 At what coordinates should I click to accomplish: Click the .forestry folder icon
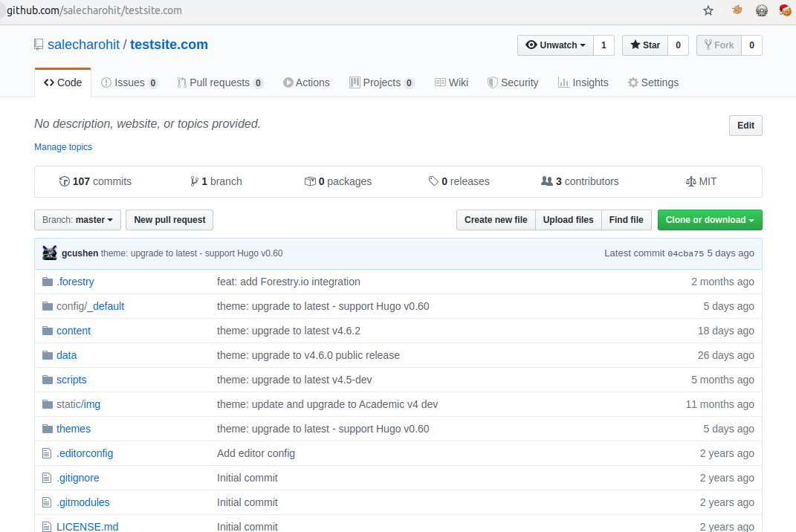pos(48,282)
